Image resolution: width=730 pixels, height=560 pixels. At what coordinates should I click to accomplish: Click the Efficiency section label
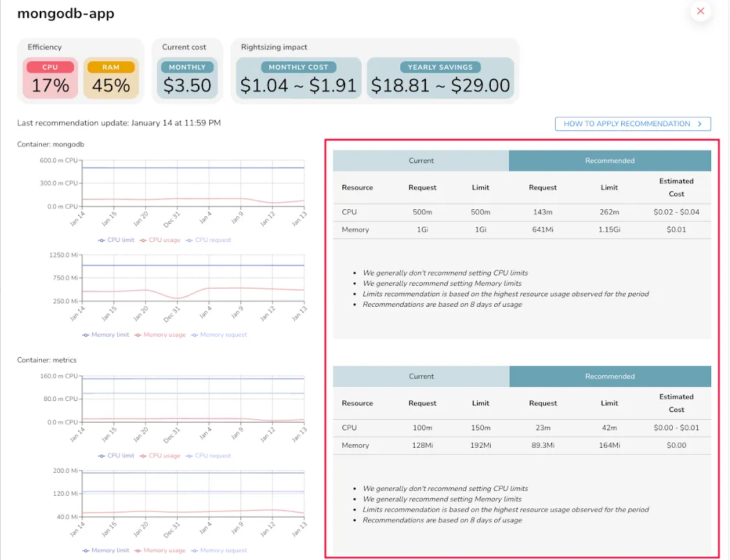(44, 47)
